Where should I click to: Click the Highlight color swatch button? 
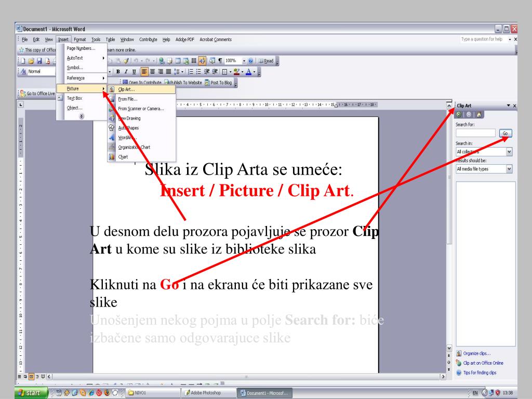click(x=237, y=72)
